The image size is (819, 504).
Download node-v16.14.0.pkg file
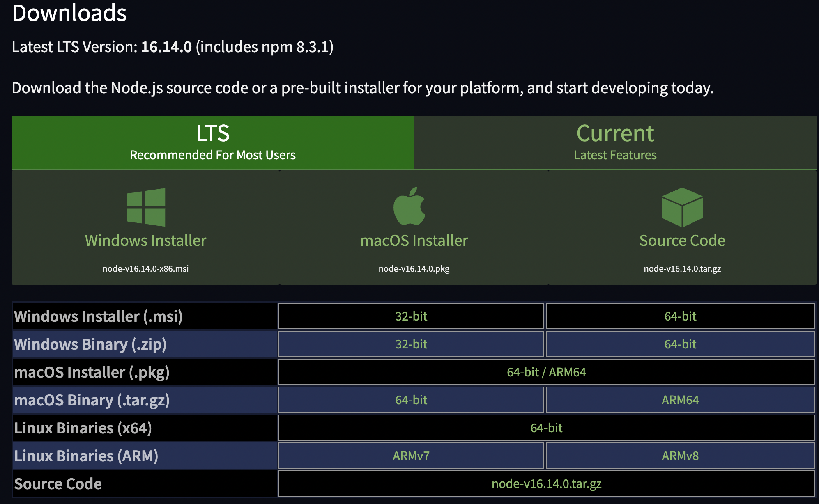pyautogui.click(x=414, y=269)
